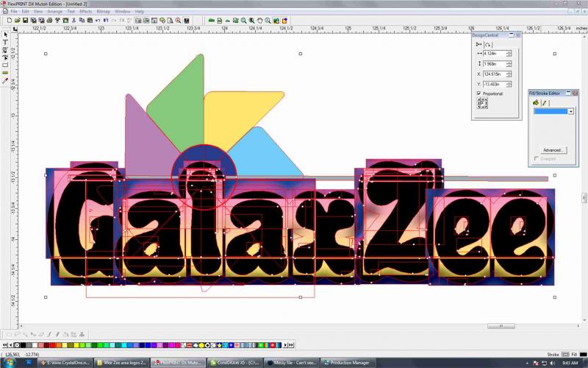Open the Arrange menu
588x368 pixels.
tap(54, 12)
